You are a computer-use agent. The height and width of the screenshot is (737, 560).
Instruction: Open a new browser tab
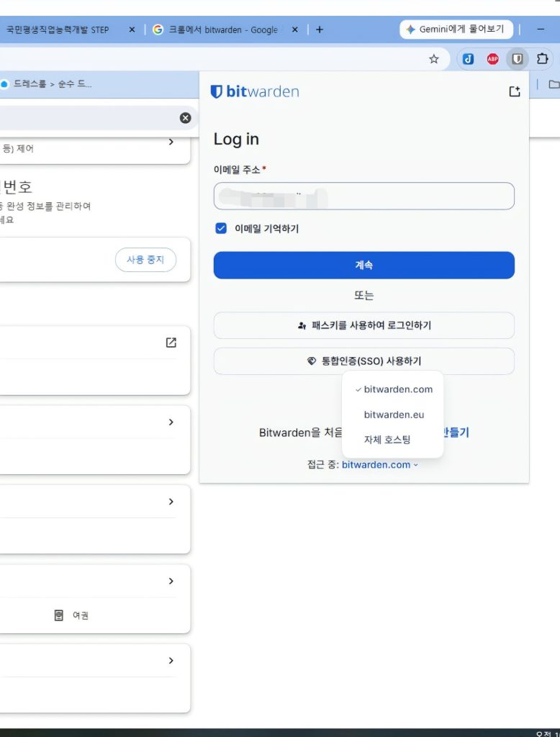320,30
